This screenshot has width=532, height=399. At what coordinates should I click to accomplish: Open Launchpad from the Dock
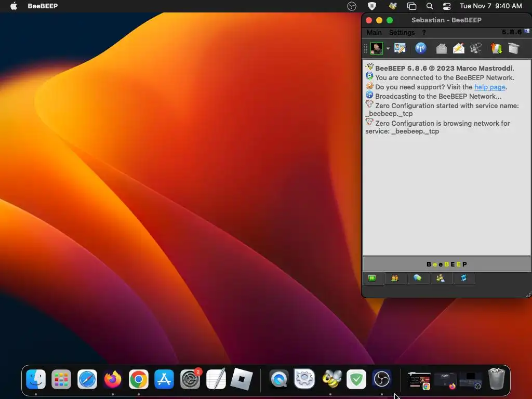pyautogui.click(x=61, y=379)
